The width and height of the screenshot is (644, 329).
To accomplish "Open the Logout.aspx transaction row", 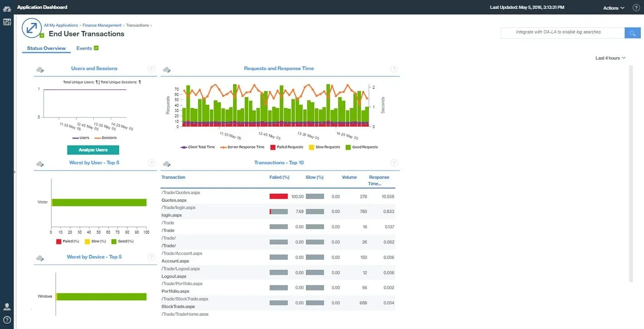I will tap(278, 273).
